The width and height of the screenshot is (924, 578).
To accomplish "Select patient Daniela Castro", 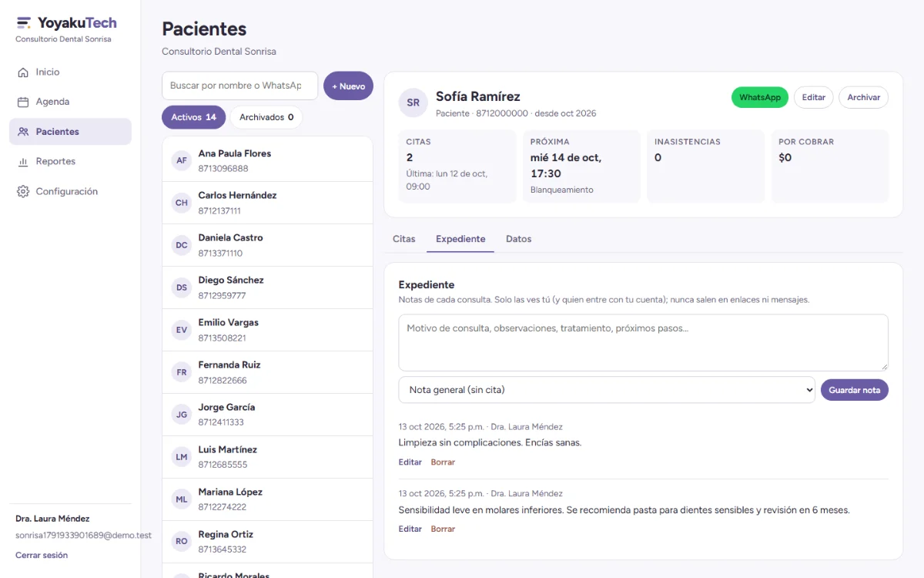I will tap(268, 245).
